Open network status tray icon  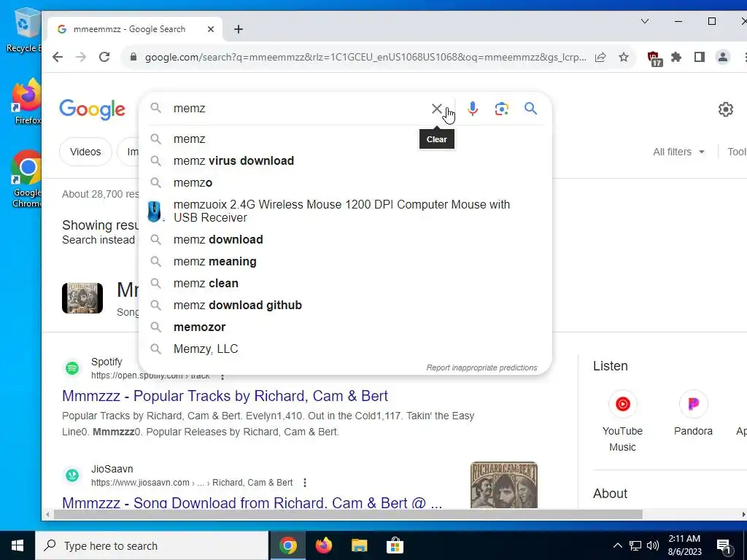635,545
